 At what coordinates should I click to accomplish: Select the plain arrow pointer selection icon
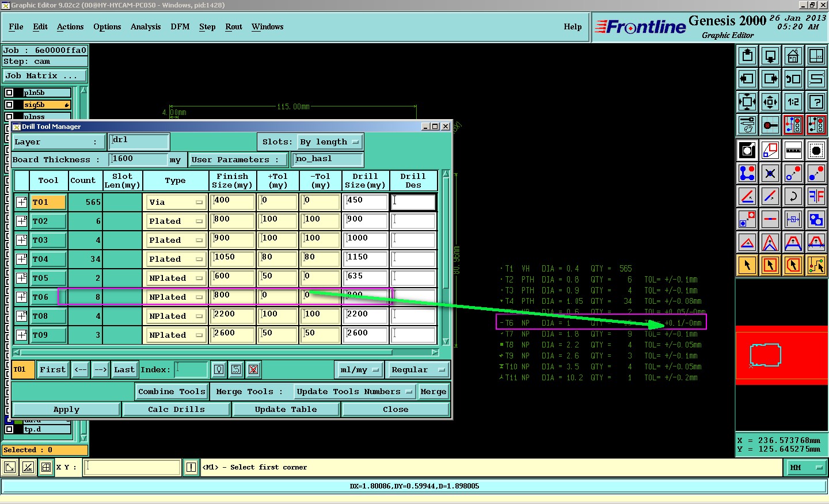point(747,265)
